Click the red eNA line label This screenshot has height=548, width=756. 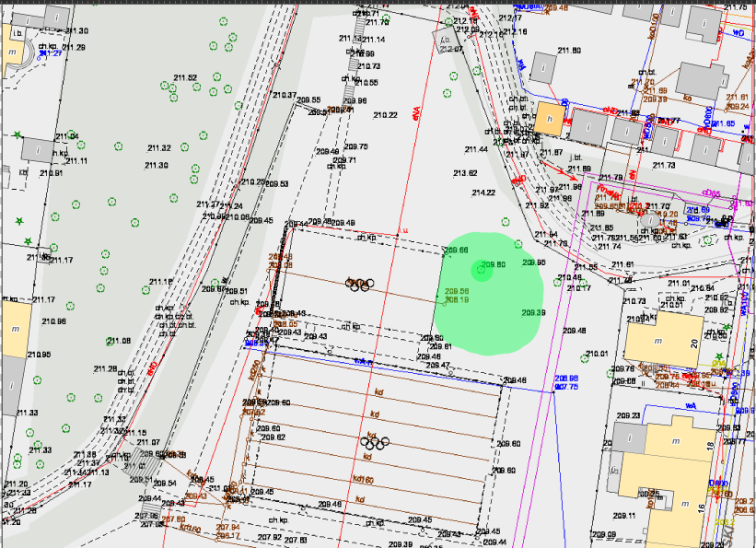(416, 116)
